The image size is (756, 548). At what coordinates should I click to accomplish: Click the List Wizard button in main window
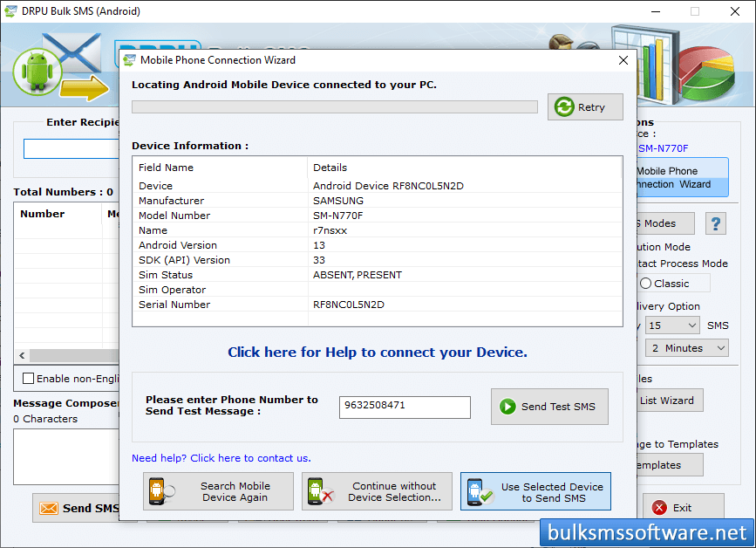670,401
